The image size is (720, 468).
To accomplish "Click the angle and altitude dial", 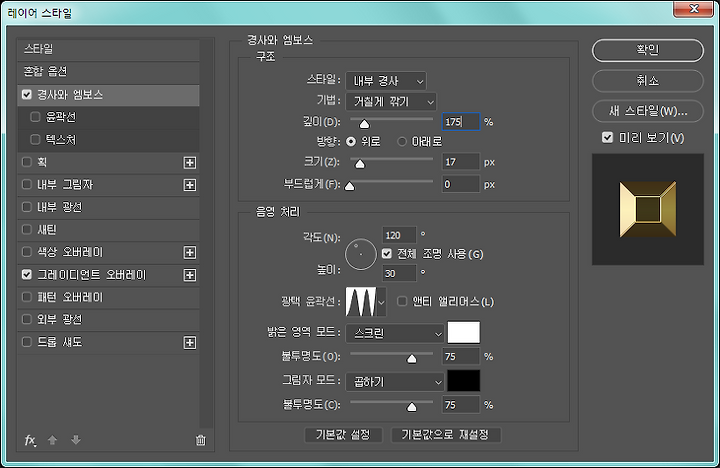I will pos(361,254).
